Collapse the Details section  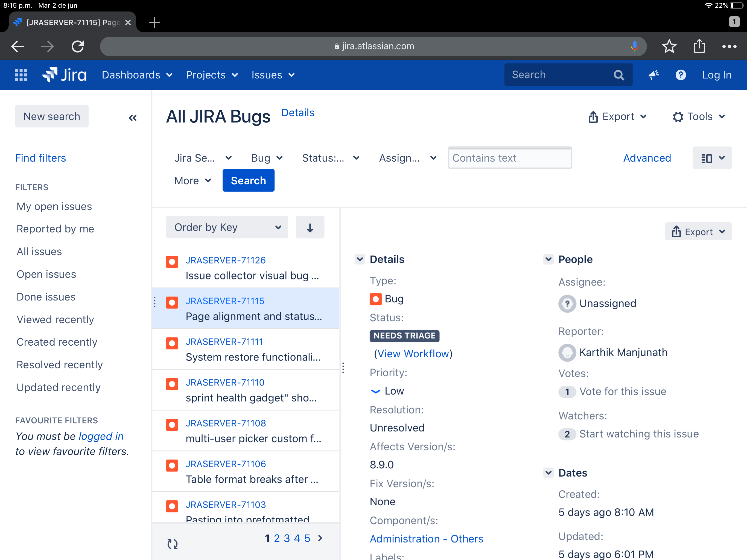click(x=360, y=259)
